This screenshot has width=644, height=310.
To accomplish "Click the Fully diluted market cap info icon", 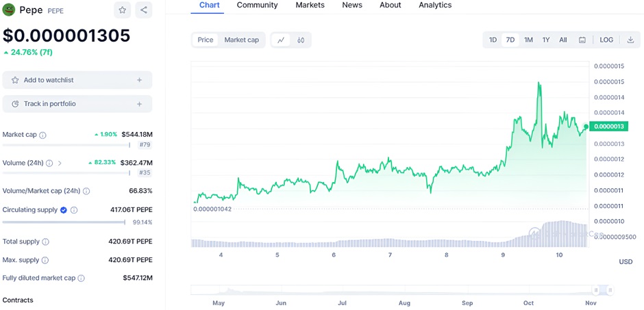I will [81, 279].
